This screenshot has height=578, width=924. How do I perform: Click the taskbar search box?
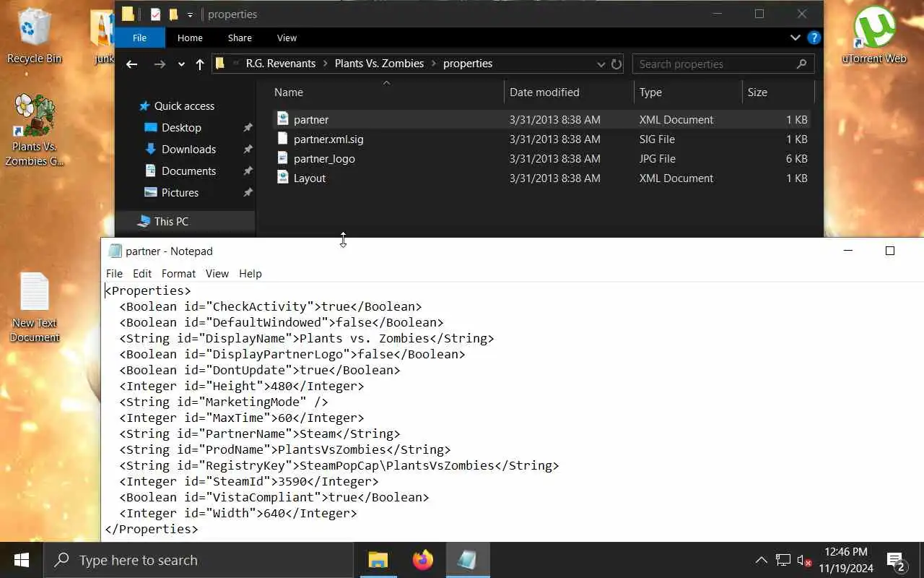click(x=199, y=560)
